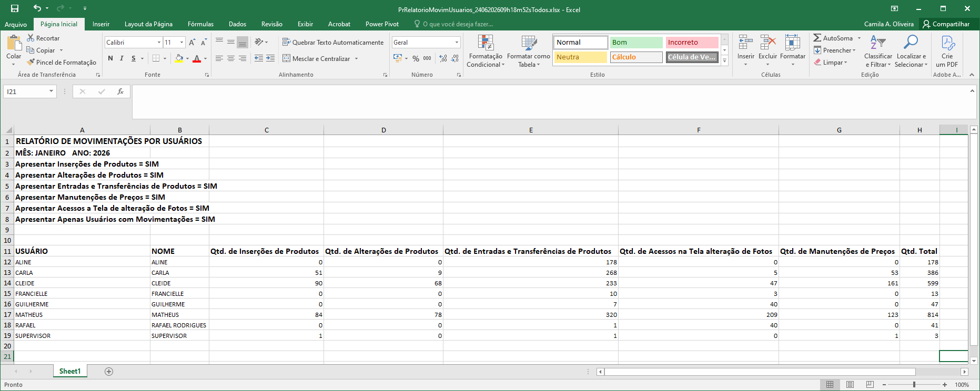Apply thousands separator 000 icon

coord(427,58)
